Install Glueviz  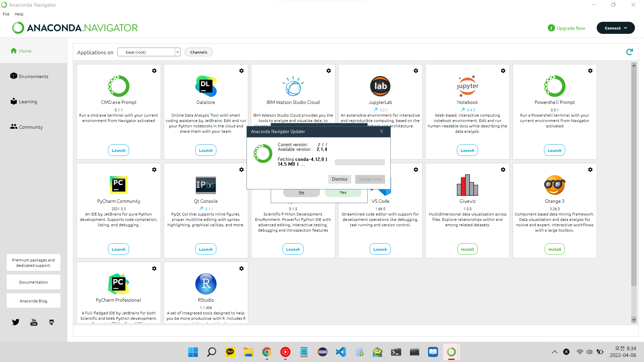coord(467,249)
